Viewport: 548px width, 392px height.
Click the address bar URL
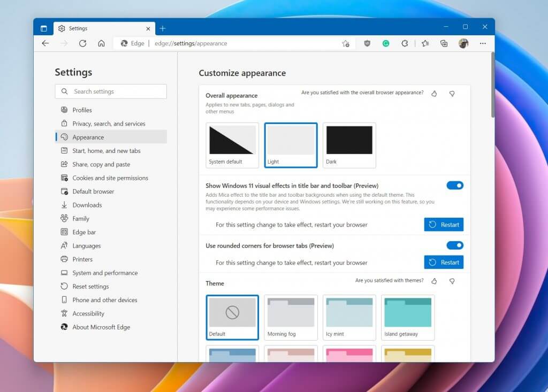(x=191, y=43)
